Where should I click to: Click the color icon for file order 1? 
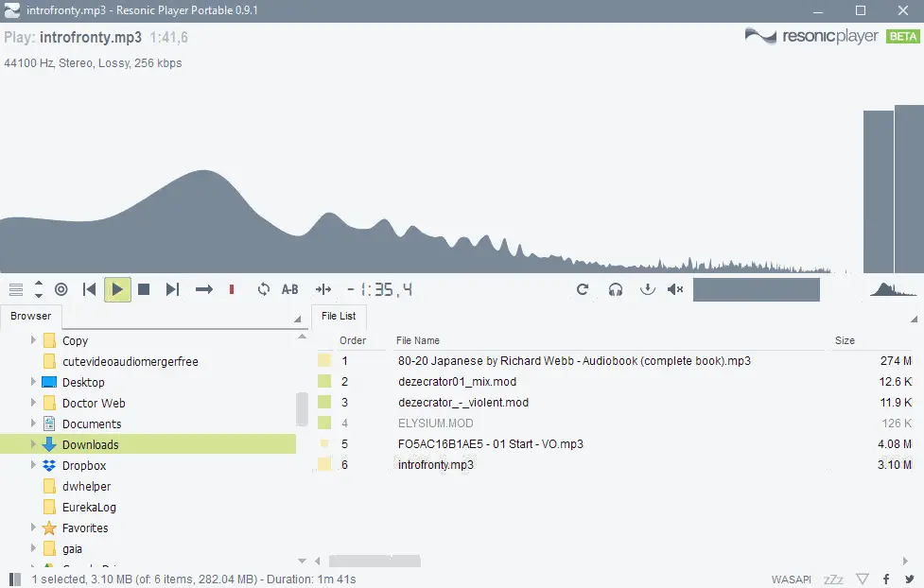click(324, 360)
